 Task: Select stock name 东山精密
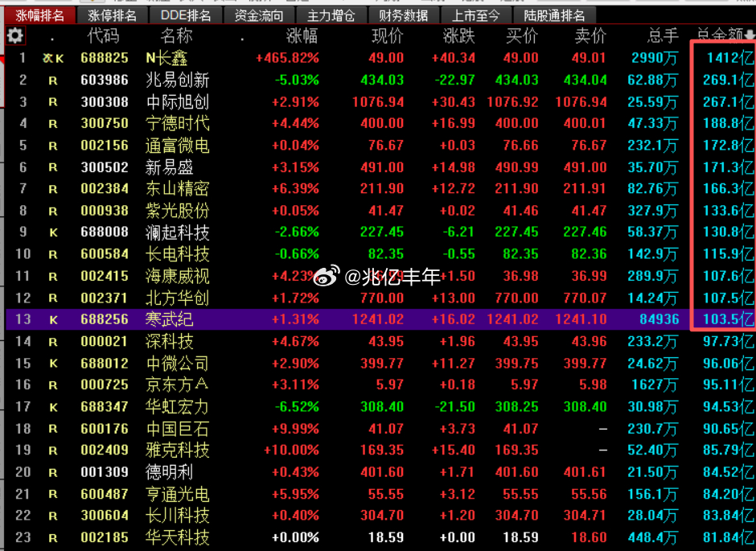[x=178, y=188]
